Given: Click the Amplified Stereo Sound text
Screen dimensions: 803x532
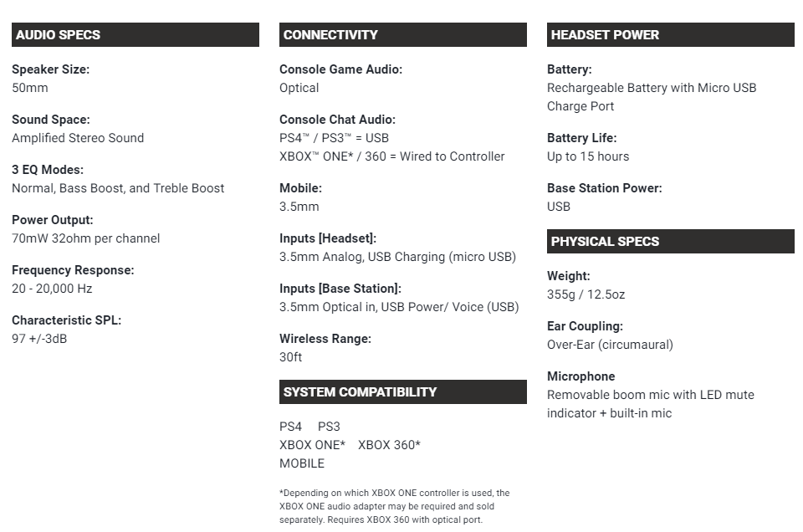Looking at the screenshot, I should [78, 138].
